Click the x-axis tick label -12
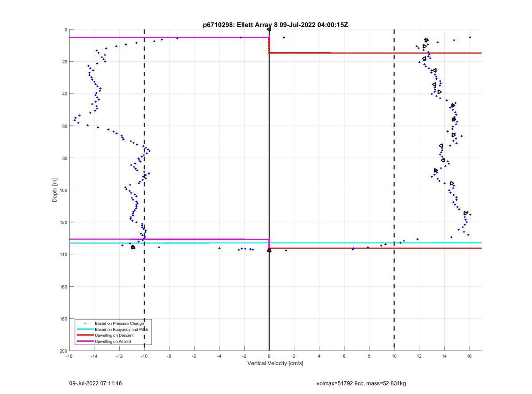532x394 pixels. click(119, 356)
